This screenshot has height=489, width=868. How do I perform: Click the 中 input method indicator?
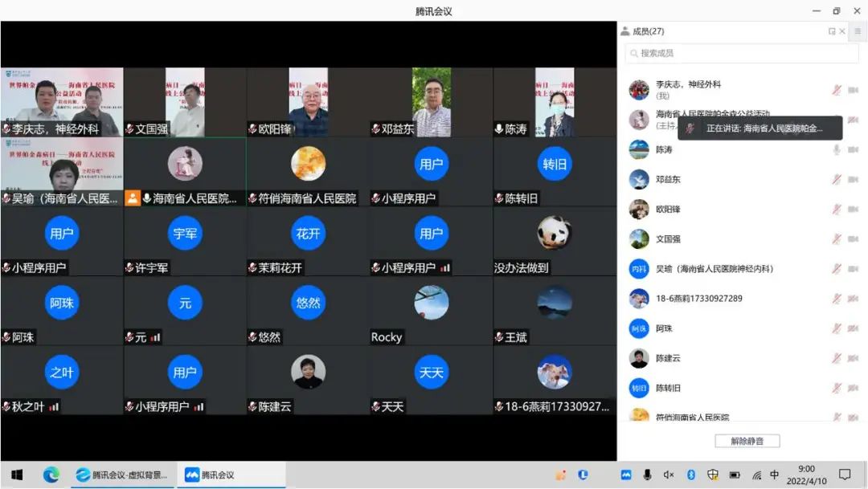point(774,474)
